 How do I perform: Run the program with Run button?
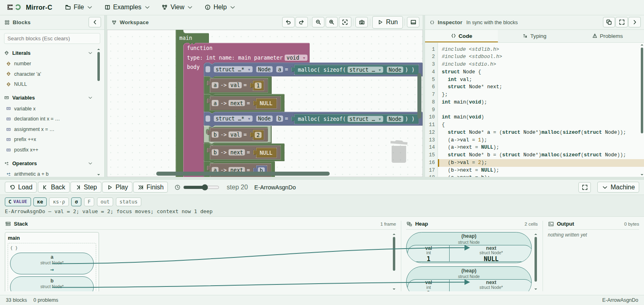(388, 22)
